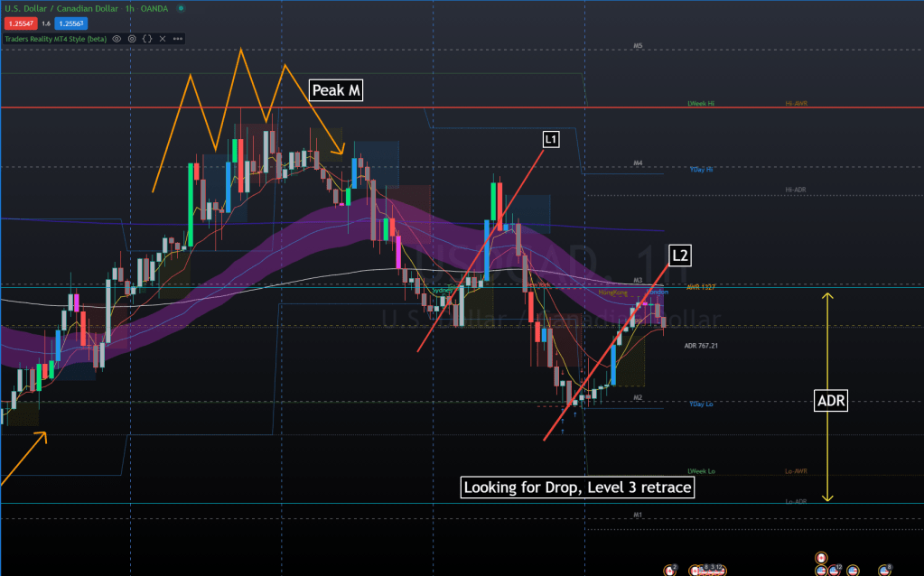924x576 pixels.
Task: Select the ADR text box annotation
Action: coord(830,401)
